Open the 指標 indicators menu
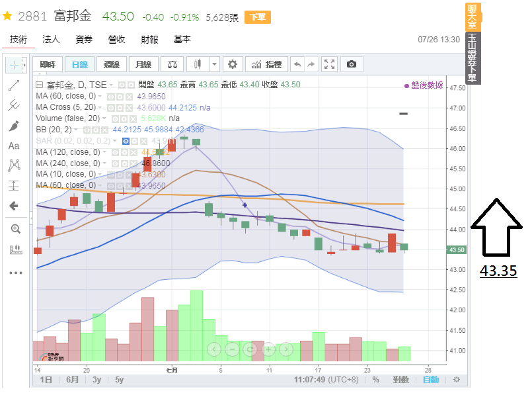Image resolution: width=532 pixels, height=397 pixels. pyautogui.click(x=267, y=64)
